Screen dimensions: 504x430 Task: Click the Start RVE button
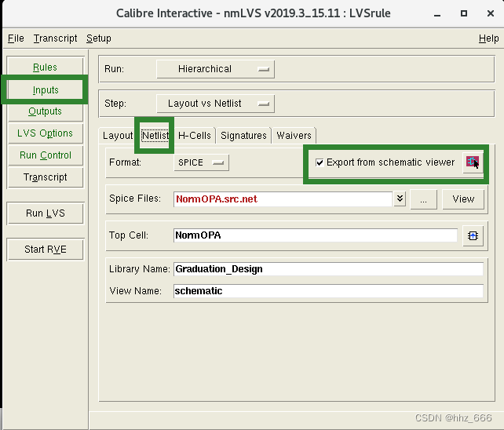point(46,250)
